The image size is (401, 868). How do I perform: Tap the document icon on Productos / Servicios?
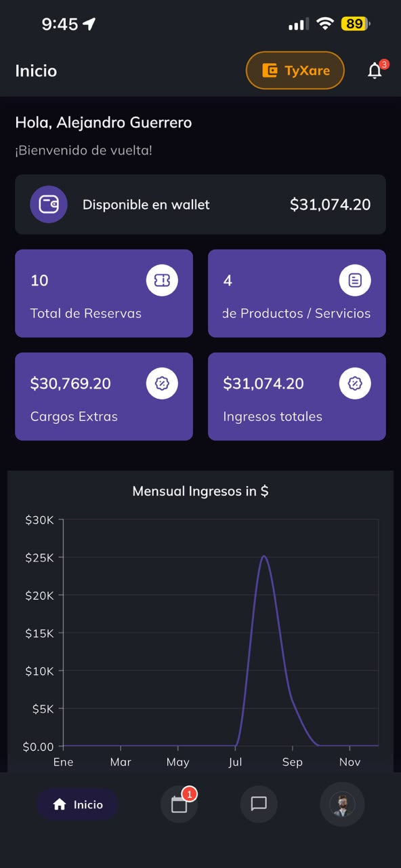click(x=355, y=280)
